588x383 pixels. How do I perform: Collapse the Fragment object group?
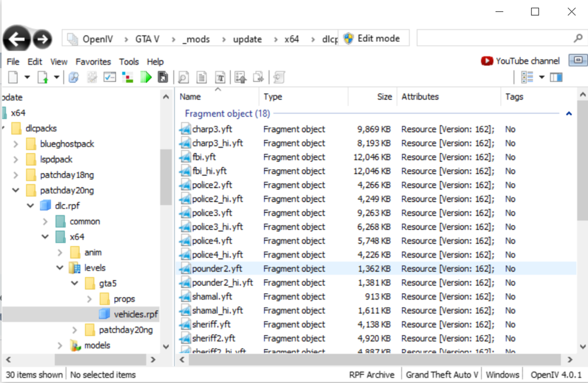pos(569,114)
